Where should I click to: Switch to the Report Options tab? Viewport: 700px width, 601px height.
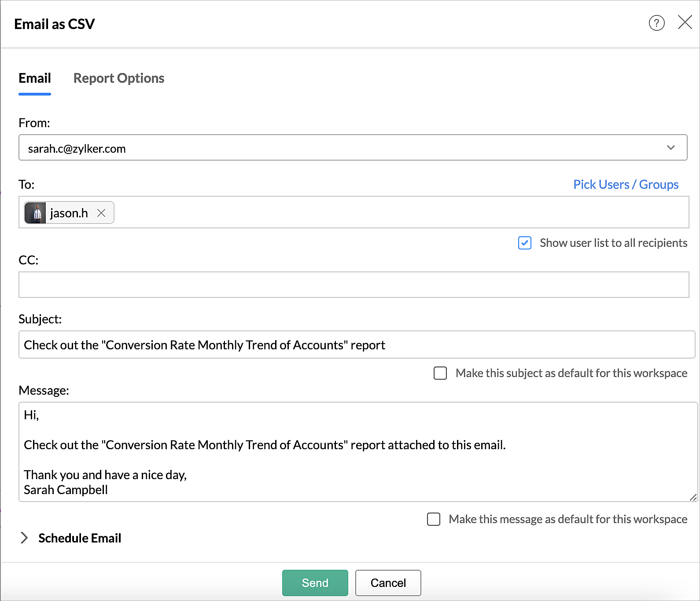(x=119, y=78)
